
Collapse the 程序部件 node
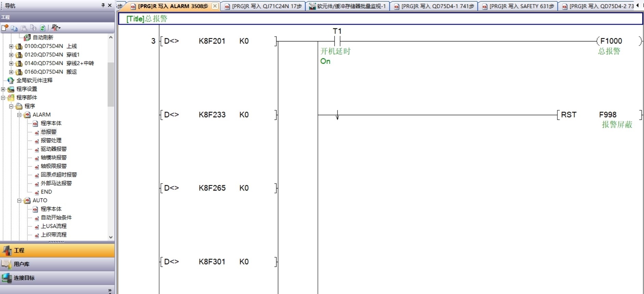pos(3,98)
